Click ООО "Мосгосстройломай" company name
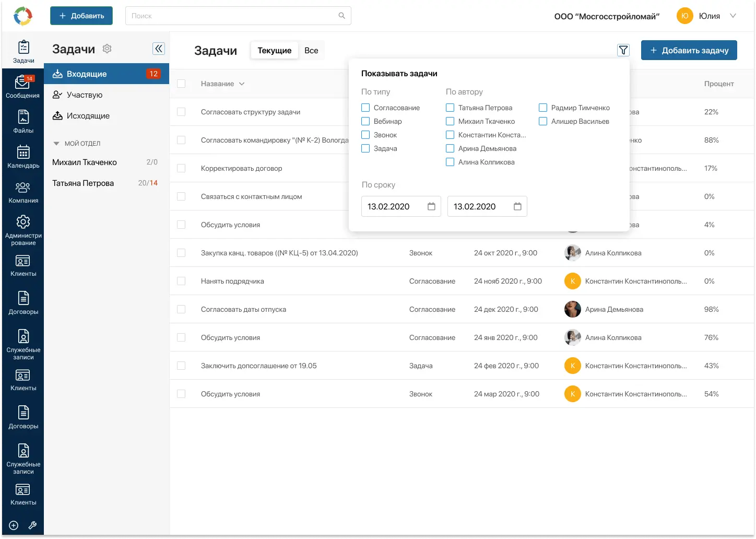756x539 pixels. (607, 16)
